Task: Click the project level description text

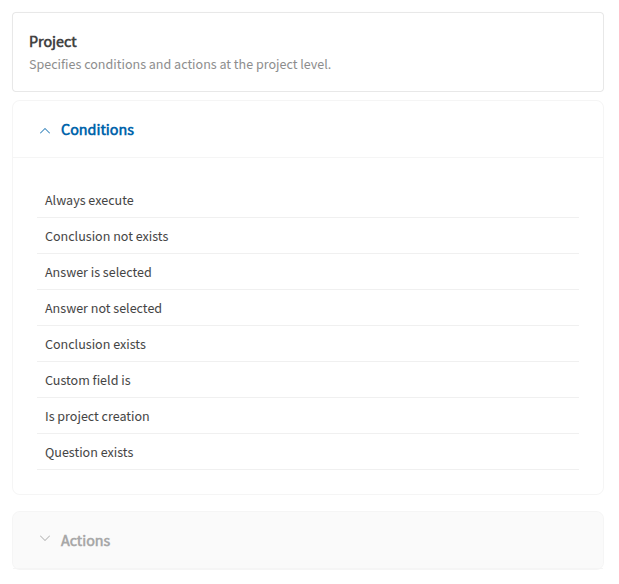Action: tap(180, 65)
